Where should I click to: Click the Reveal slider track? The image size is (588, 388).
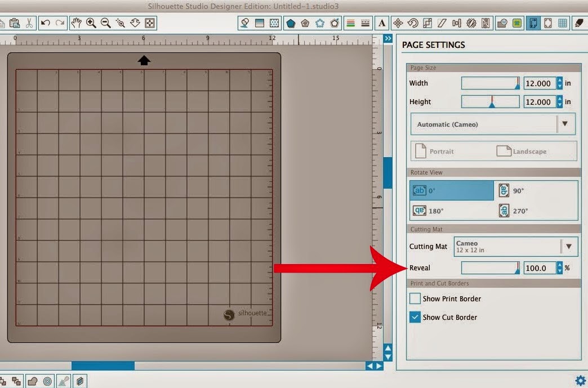pos(491,268)
